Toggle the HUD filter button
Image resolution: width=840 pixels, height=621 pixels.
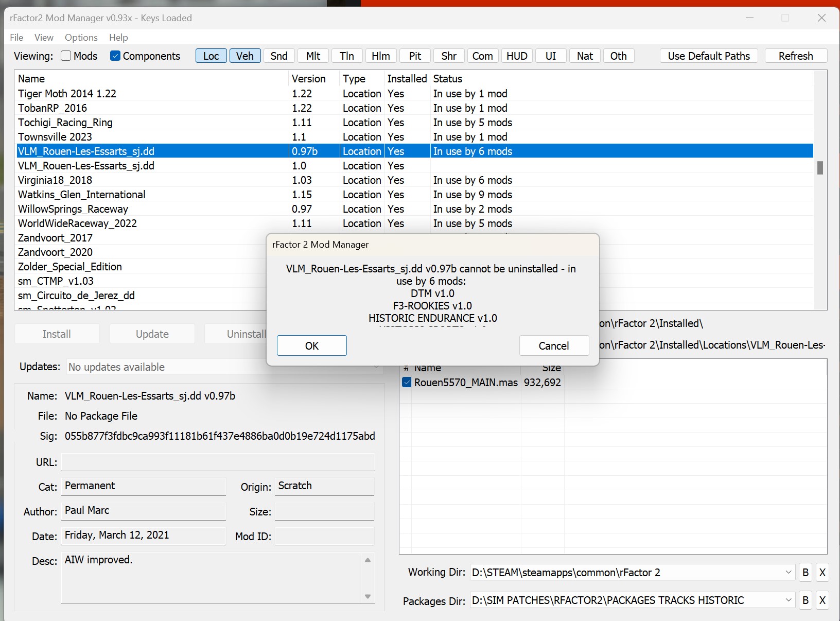517,56
